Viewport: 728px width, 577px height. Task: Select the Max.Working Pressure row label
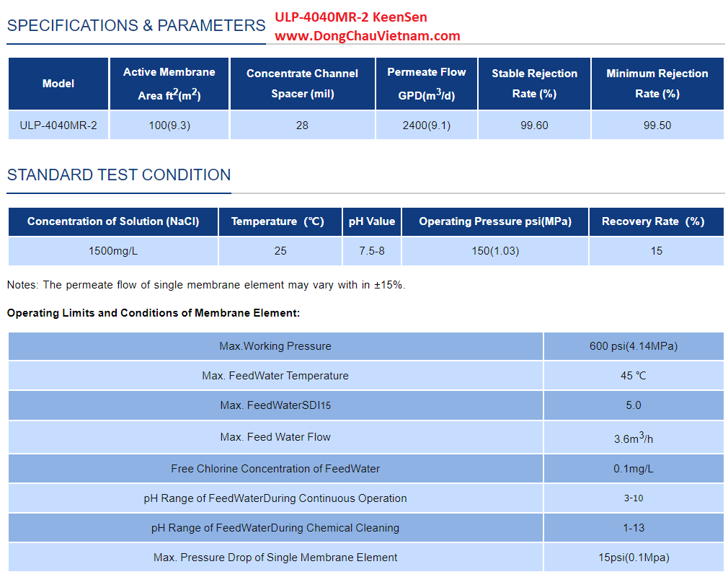[275, 346]
